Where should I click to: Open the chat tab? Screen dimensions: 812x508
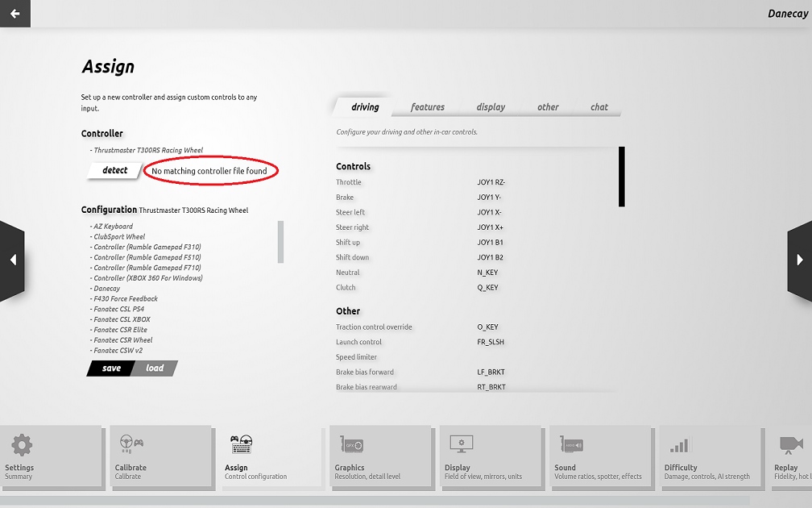[599, 107]
